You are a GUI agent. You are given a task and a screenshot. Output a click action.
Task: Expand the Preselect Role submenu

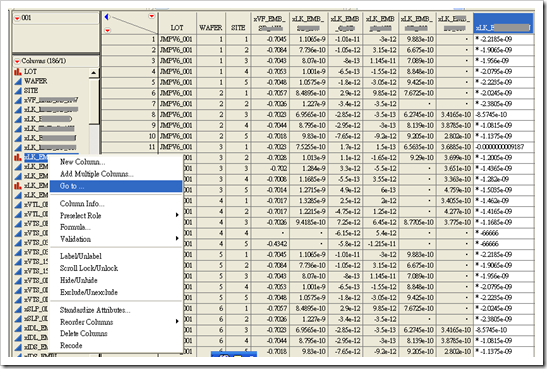[116, 215]
